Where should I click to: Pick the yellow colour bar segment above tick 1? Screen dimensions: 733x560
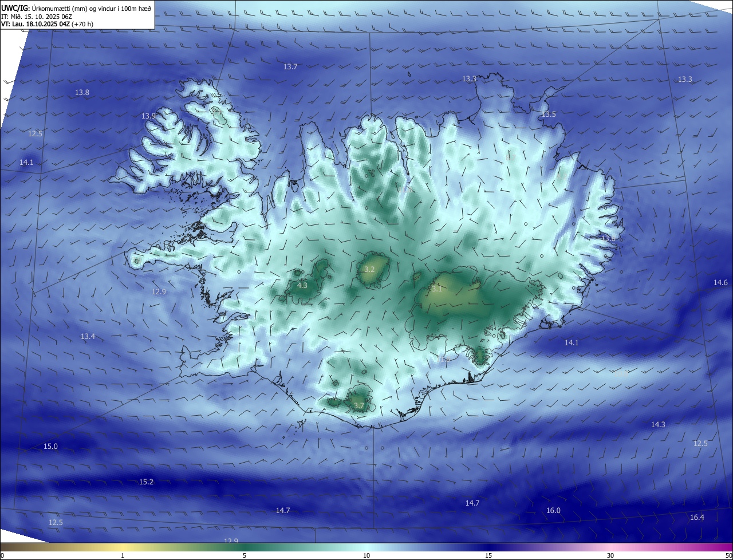coord(123,547)
